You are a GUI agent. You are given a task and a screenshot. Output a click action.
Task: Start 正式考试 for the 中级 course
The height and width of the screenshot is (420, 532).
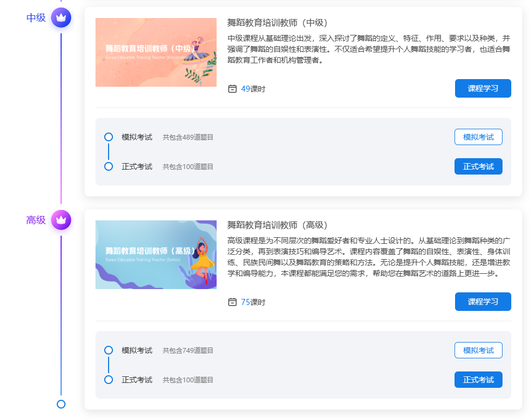[x=479, y=166]
